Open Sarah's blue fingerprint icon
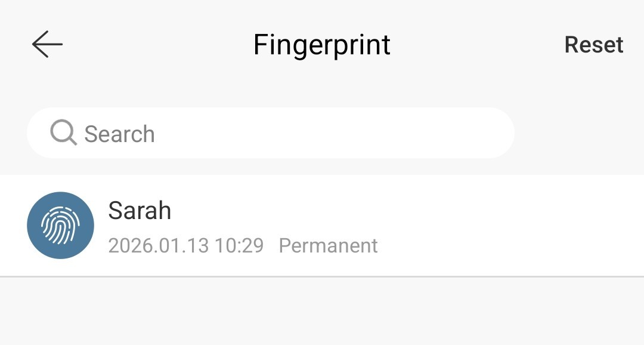644x345 pixels. coord(60,226)
